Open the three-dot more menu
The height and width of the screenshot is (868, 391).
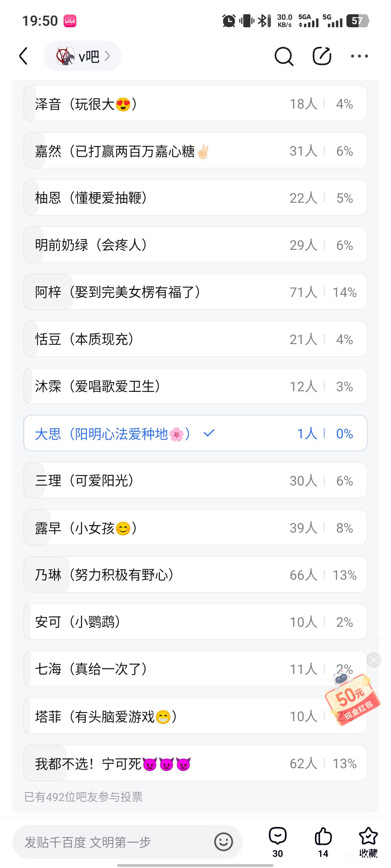tap(359, 56)
